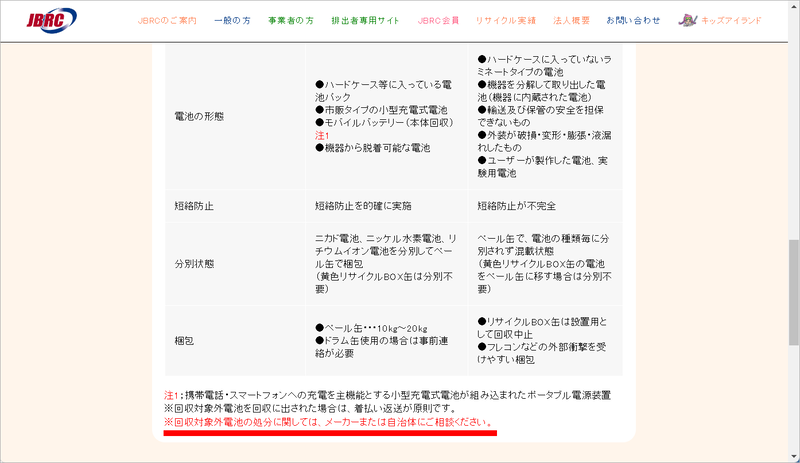
Task: Click the red メーカーまたは自治体にご相談ください notice
Action: click(x=329, y=422)
